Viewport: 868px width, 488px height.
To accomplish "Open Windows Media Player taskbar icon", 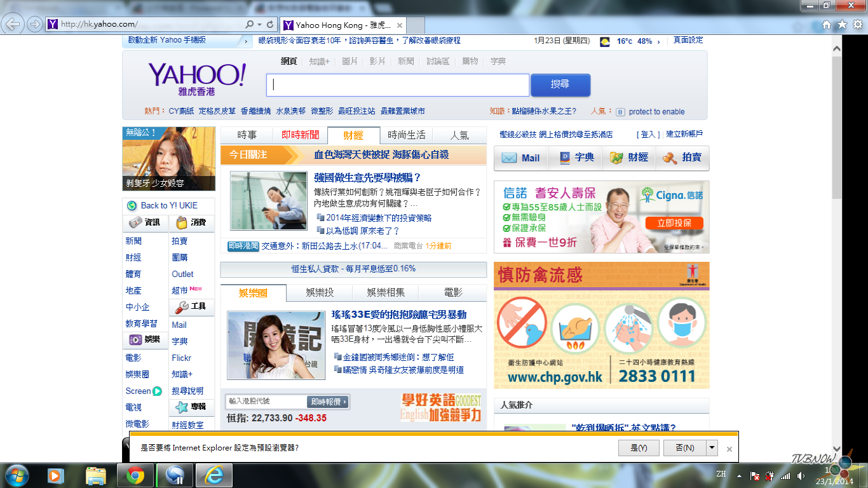I will click(56, 475).
